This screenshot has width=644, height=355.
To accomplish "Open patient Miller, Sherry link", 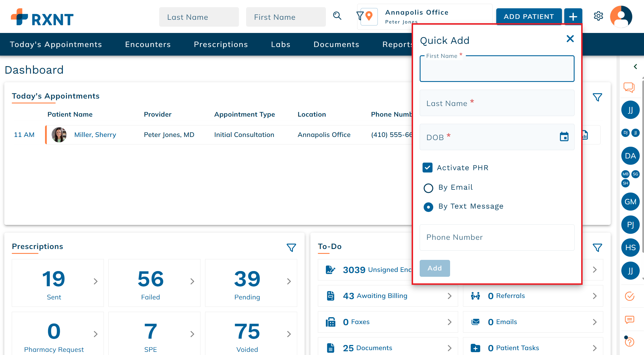I will pyautogui.click(x=95, y=135).
